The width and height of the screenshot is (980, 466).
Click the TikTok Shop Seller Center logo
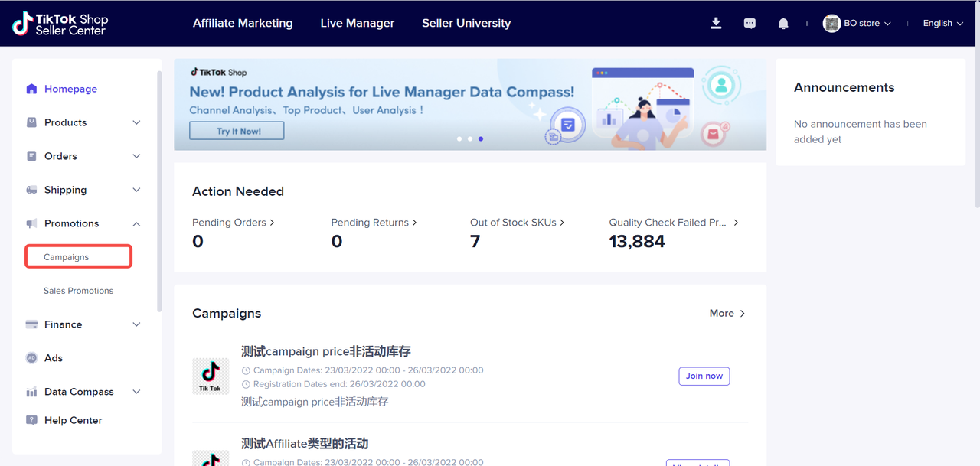click(x=60, y=24)
